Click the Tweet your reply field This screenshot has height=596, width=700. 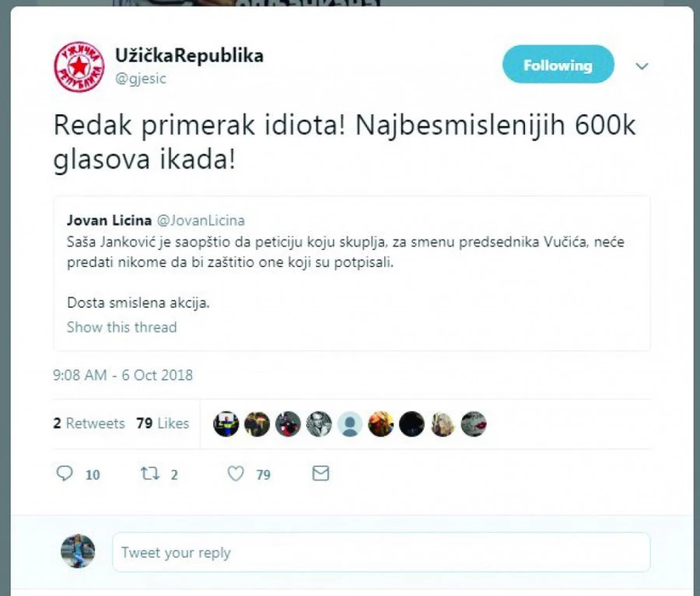(381, 552)
